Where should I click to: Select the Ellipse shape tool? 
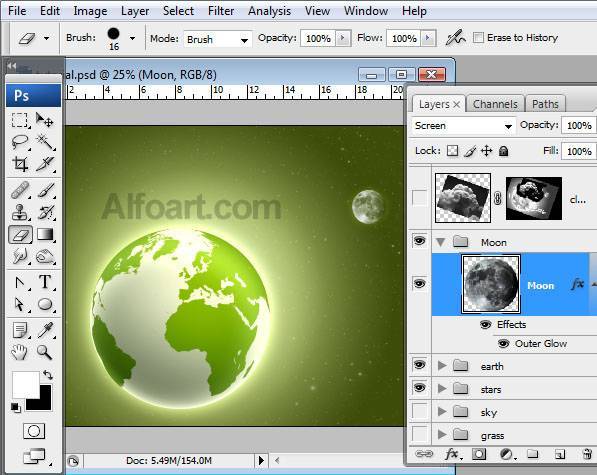(x=45, y=304)
